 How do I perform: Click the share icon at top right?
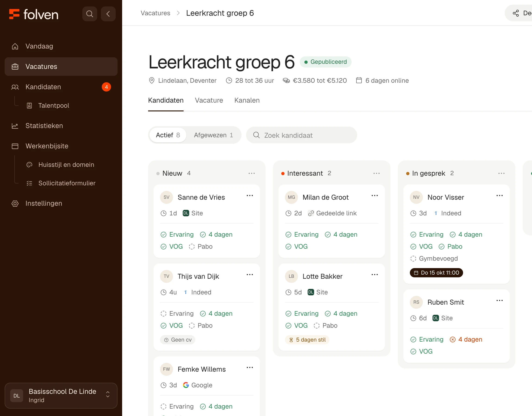pos(516,13)
